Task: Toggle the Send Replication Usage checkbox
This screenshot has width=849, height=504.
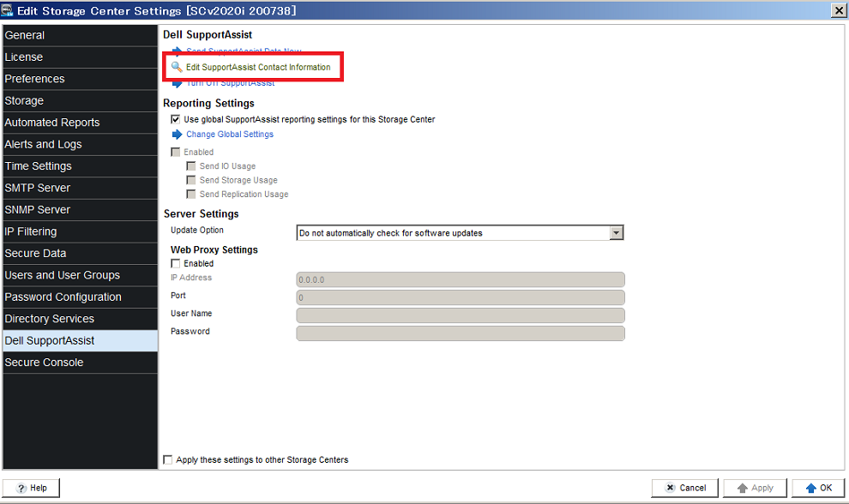Action: point(191,195)
